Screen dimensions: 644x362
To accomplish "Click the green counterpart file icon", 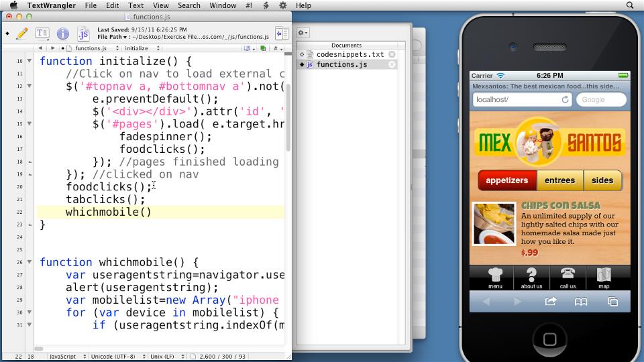I will coord(263,48).
